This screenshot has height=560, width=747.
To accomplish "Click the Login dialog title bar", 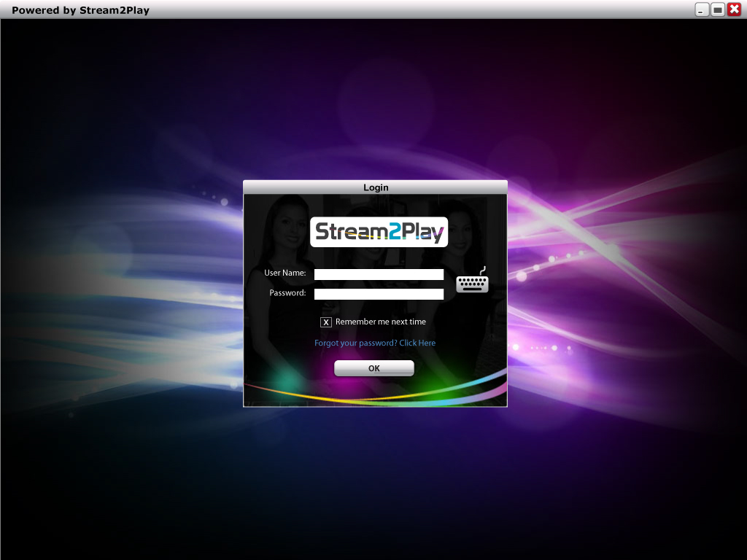I will tap(376, 187).
